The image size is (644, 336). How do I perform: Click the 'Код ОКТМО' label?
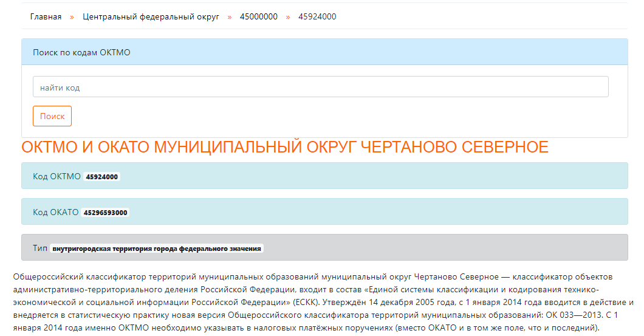[57, 176]
